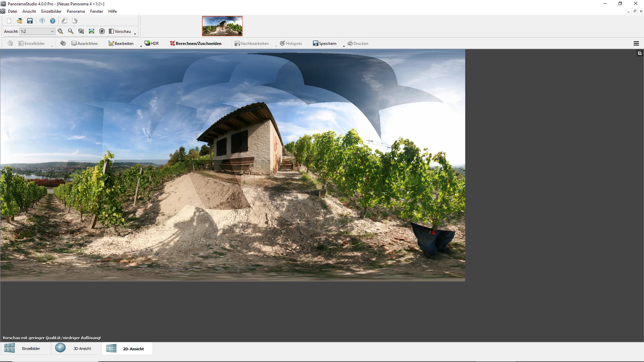Viewport: 644px width, 362px height.
Task: Click the Speichern toolbar button
Action: click(x=324, y=43)
